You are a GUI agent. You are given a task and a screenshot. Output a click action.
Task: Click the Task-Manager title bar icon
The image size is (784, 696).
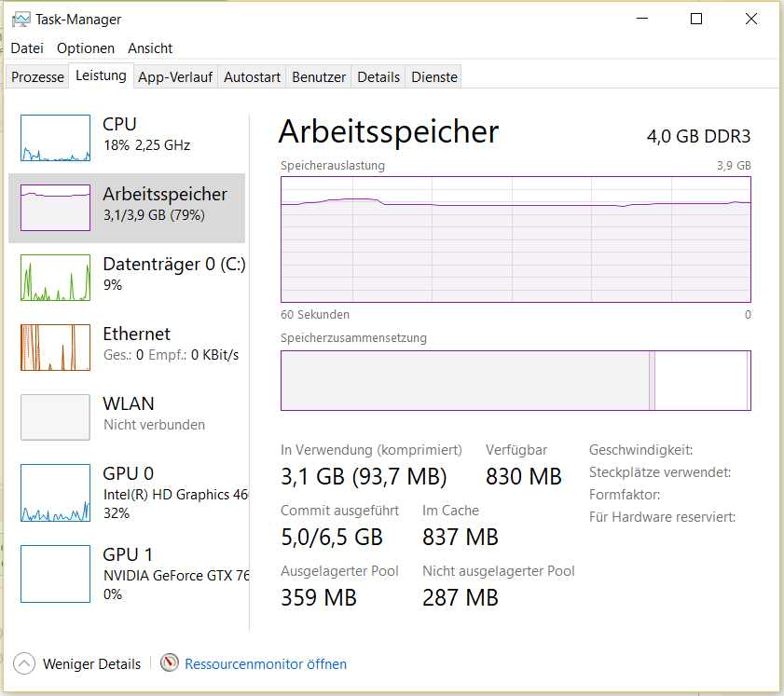pos(20,19)
